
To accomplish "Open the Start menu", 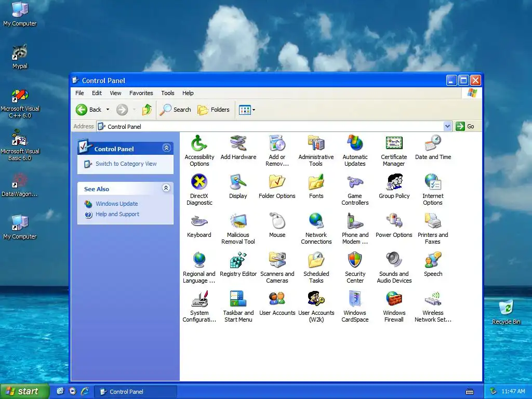I will coord(24,392).
